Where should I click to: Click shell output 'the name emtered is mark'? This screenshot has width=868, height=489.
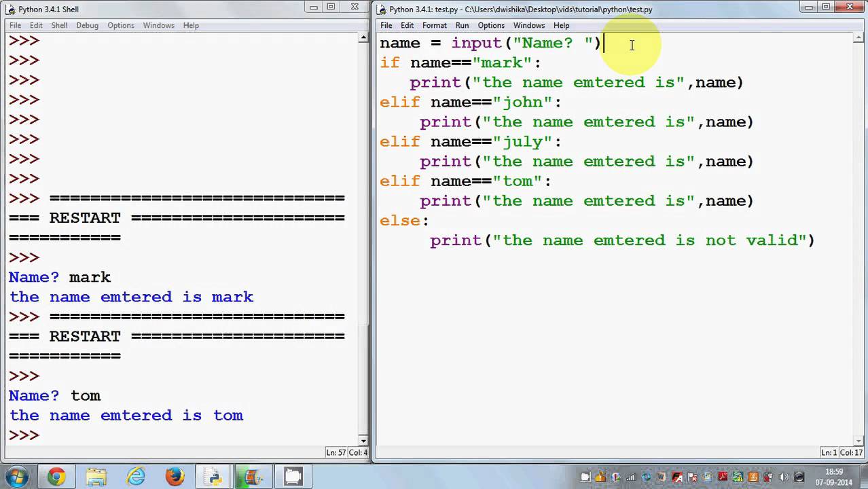131,297
